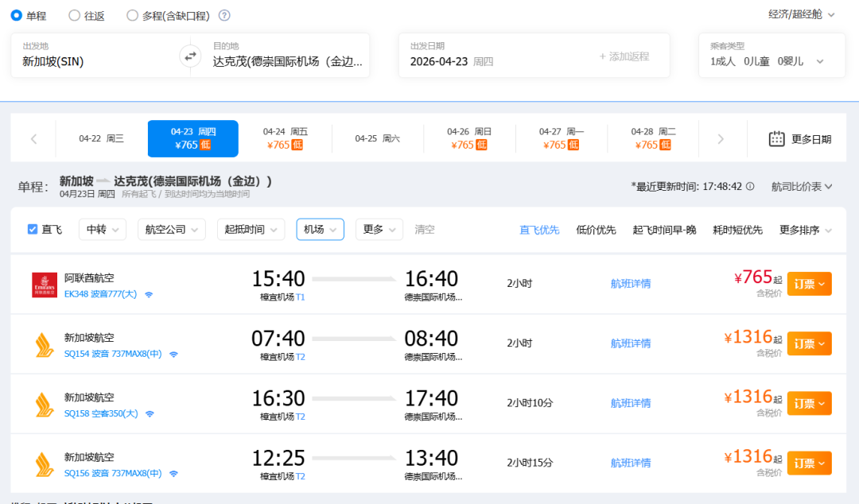Uncheck the 直飞 checkbox
The width and height of the screenshot is (859, 504).
pos(33,230)
